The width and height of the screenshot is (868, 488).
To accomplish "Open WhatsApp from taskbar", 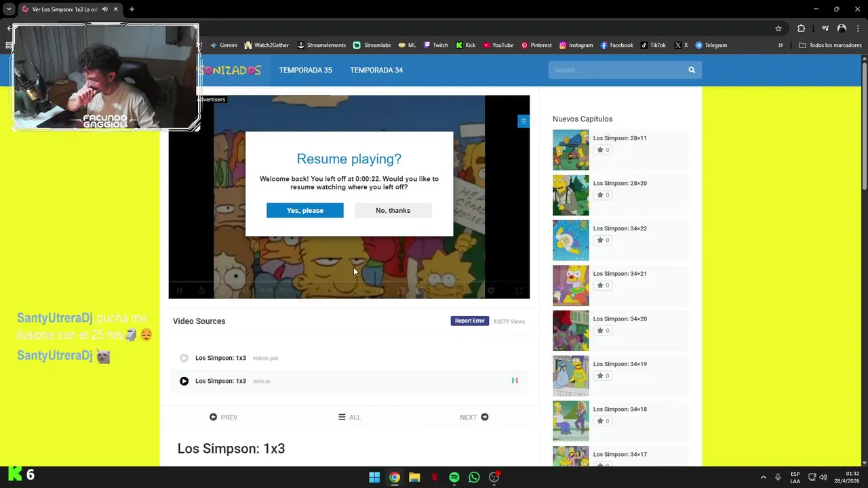I will (474, 477).
